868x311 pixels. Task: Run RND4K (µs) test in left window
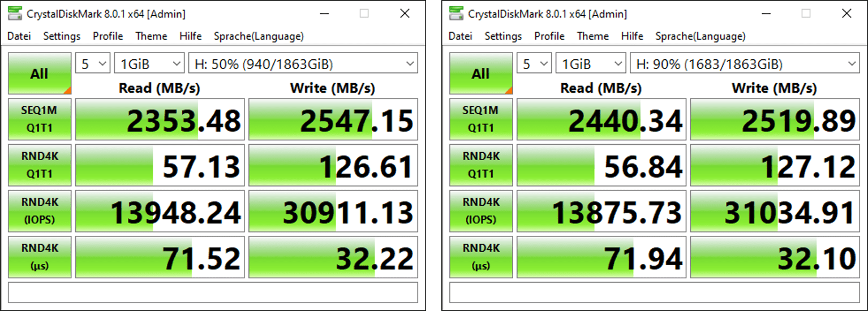tap(40, 257)
